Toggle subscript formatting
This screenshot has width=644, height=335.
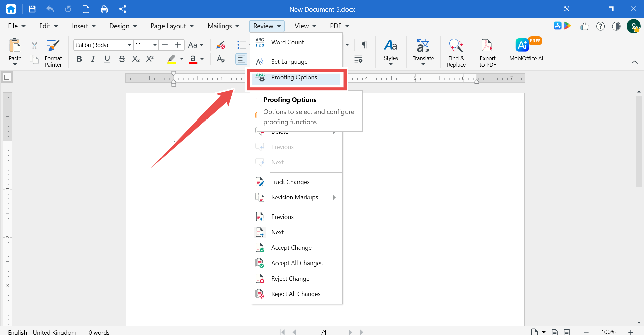click(x=136, y=59)
